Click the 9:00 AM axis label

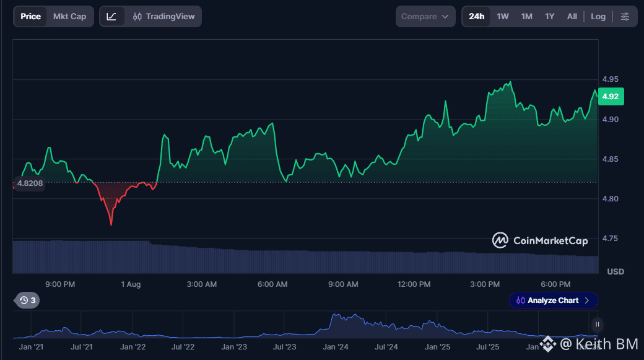[343, 284]
